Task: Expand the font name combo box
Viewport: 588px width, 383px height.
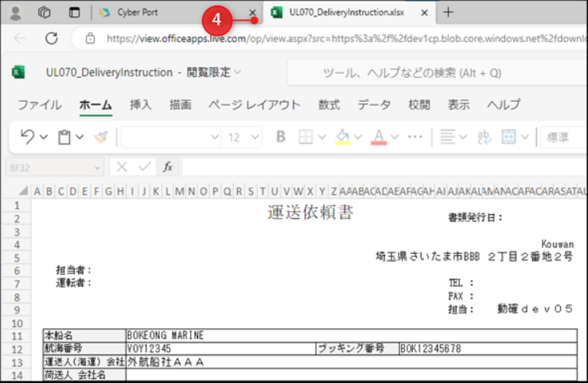Action: click(214, 137)
